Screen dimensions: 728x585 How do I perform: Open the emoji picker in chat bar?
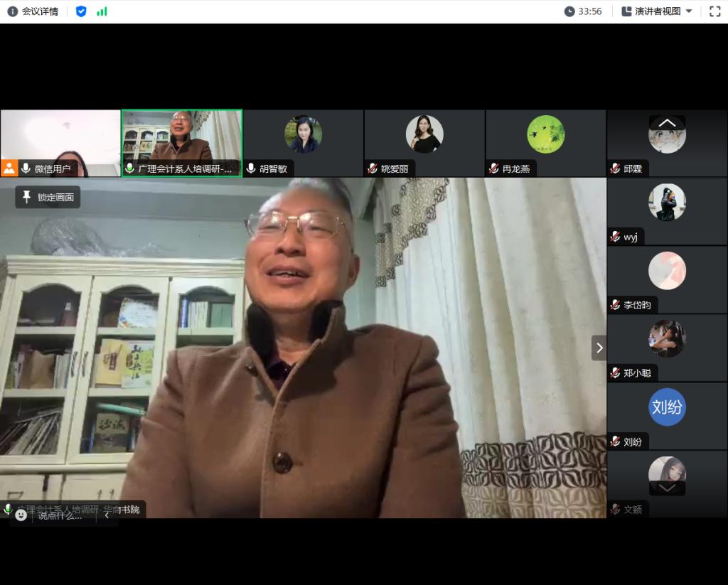point(21,515)
